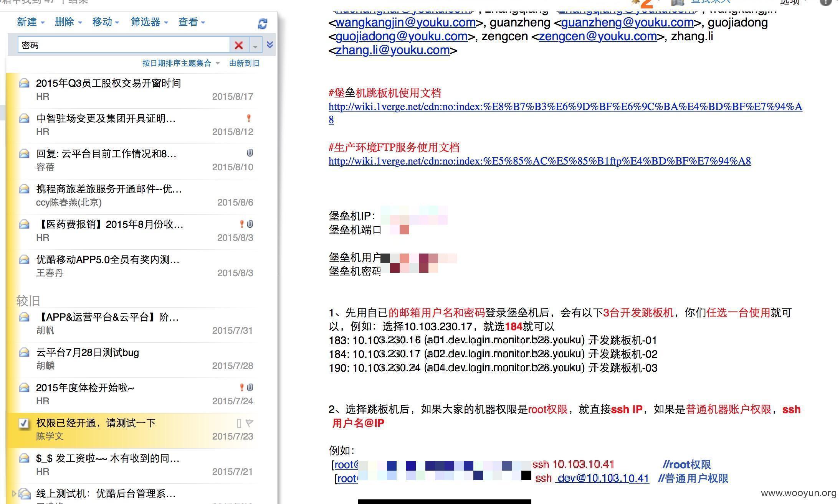
Task: Click the dev@10.103.10.41 link
Action: click(x=603, y=479)
